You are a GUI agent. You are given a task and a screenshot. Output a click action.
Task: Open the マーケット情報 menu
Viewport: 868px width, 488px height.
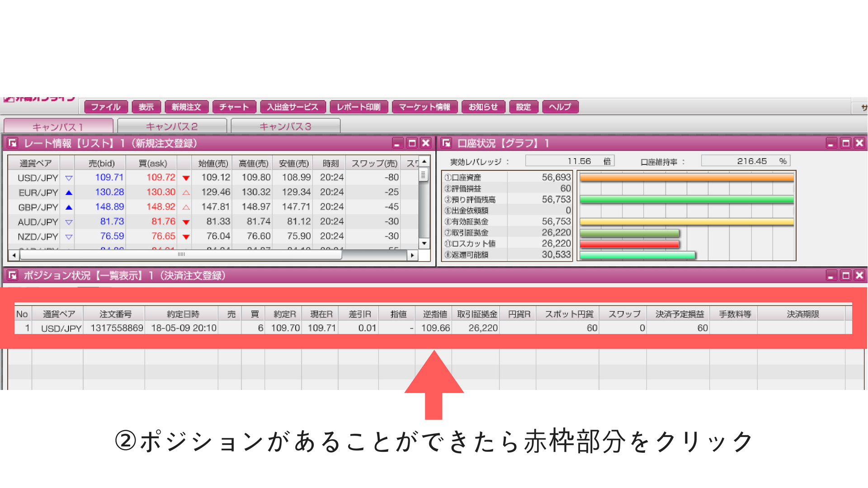425,107
